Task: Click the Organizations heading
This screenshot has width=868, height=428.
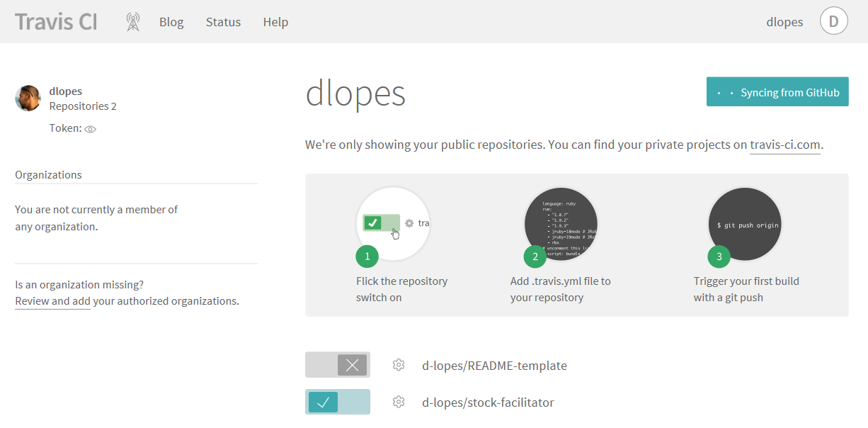Action: (48, 175)
